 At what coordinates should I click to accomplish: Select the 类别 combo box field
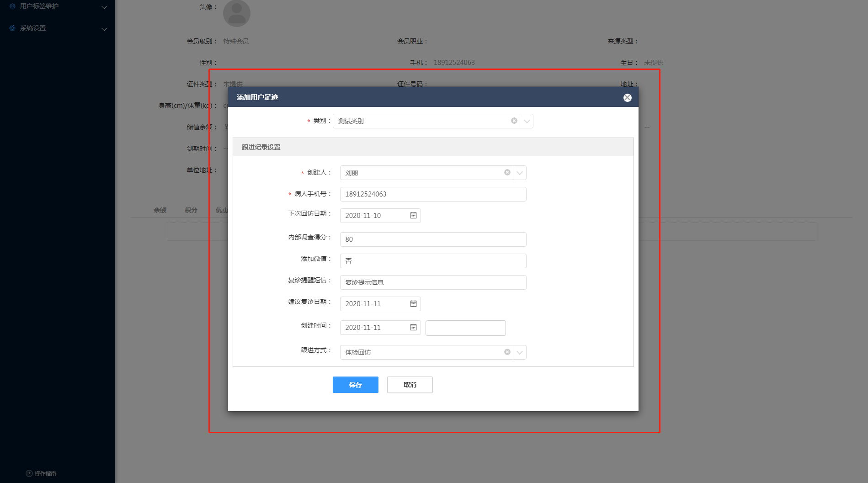[x=433, y=121]
